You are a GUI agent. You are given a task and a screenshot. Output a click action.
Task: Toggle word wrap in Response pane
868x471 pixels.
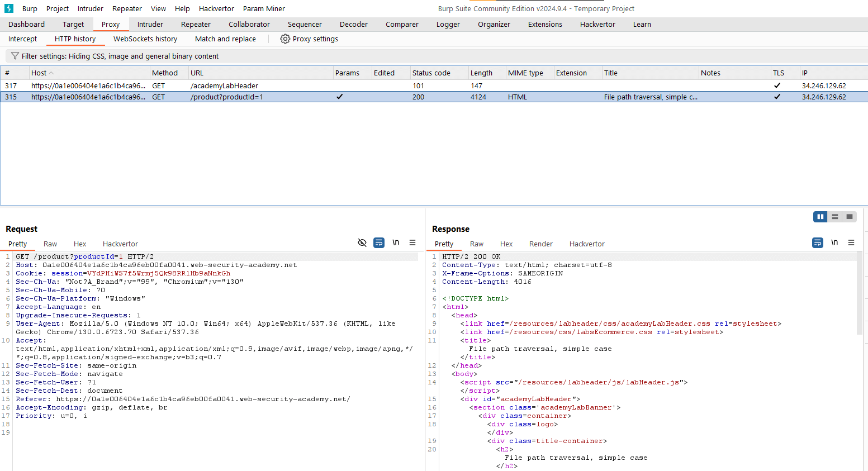[x=818, y=242]
